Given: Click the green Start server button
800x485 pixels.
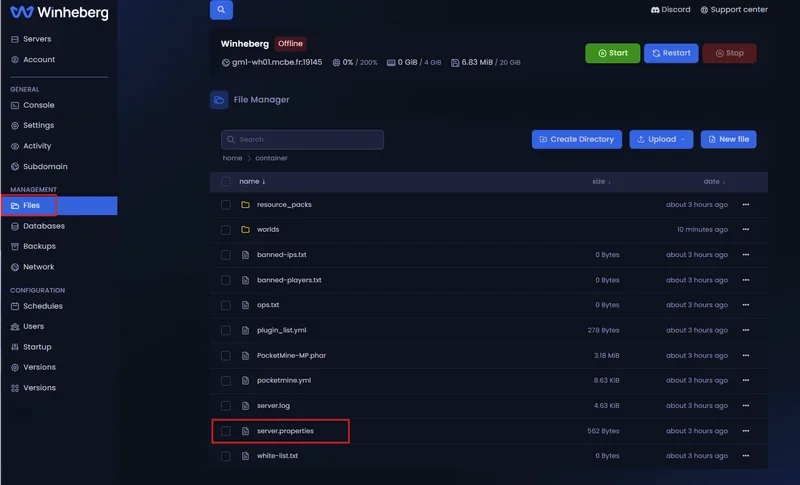Looking at the screenshot, I should [612, 53].
